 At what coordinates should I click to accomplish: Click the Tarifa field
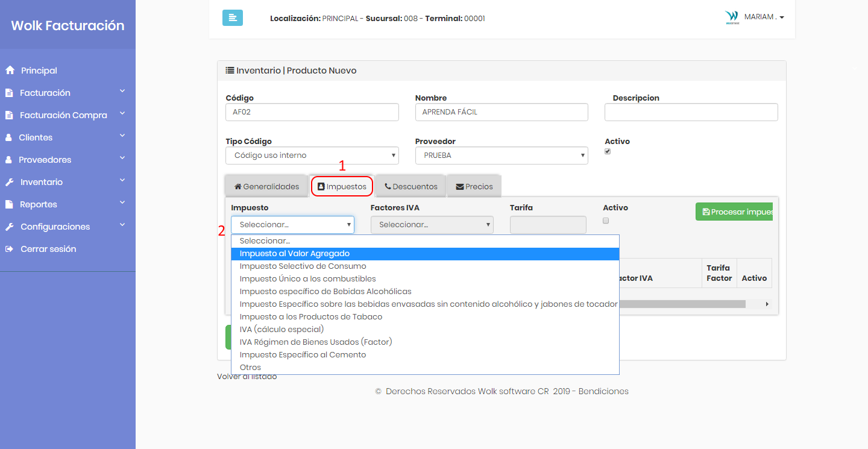coord(548,225)
